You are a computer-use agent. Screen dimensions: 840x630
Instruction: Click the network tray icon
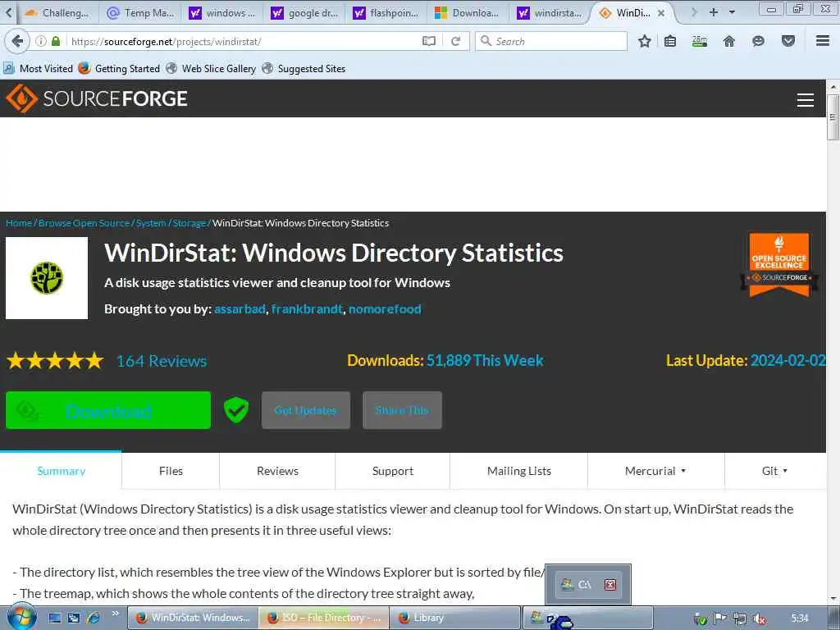(x=740, y=619)
